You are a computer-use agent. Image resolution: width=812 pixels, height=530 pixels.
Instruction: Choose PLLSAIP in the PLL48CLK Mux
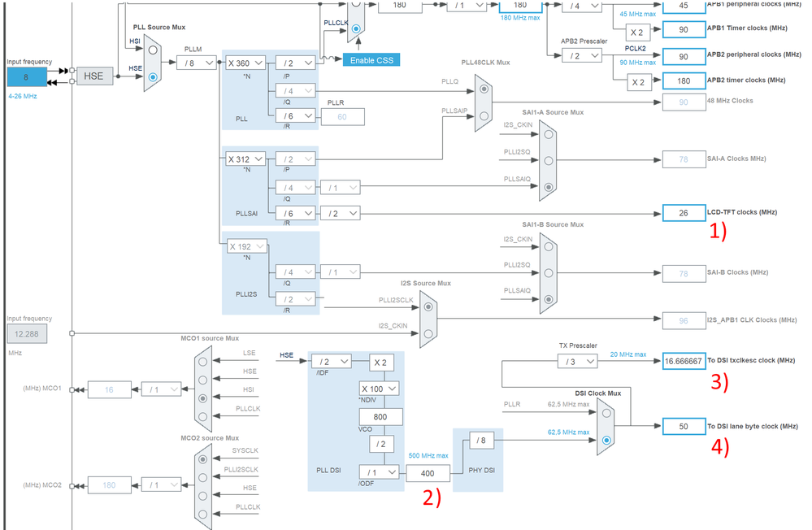[484, 116]
